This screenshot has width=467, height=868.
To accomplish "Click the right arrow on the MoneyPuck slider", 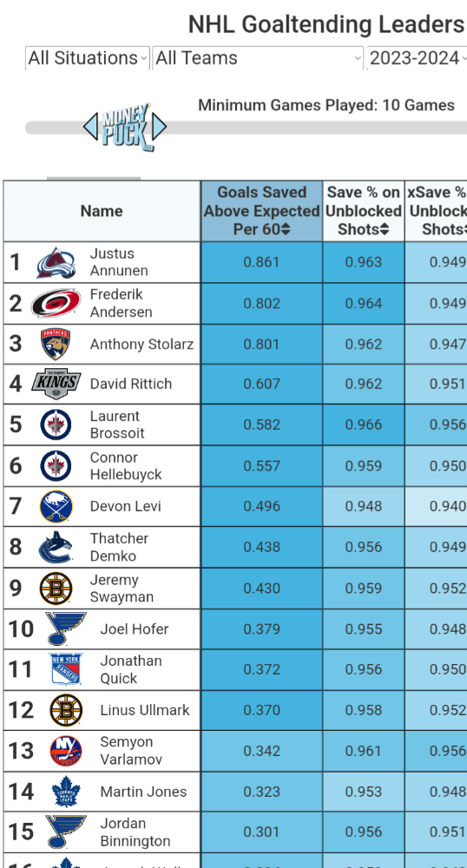I will point(159,126).
